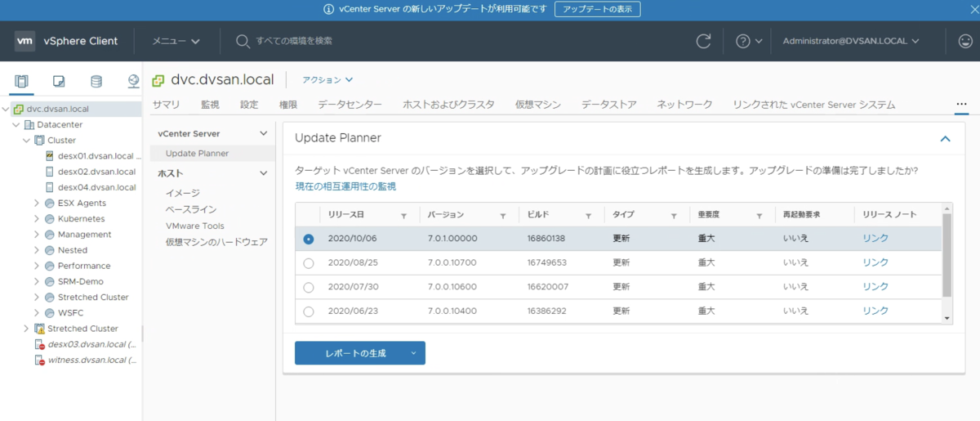Switch to the サマリ tab

[x=166, y=105]
